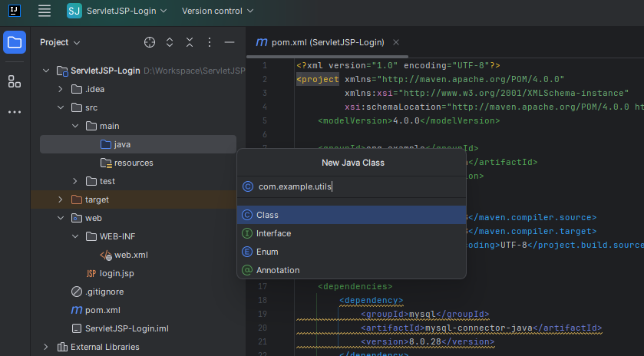This screenshot has height=356, width=644.
Task: Click line number 19 in the gutter
Action: click(263, 314)
